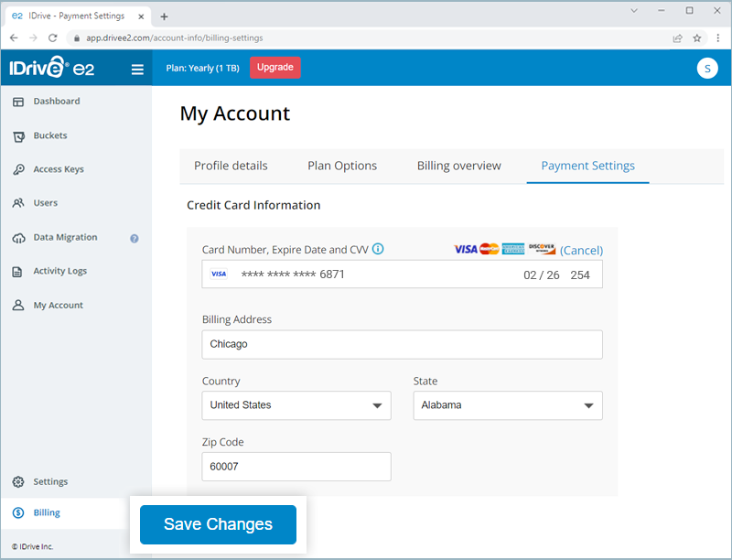Image resolution: width=732 pixels, height=560 pixels.
Task: Open the help icon next to Data Migration
Action: [133, 237]
